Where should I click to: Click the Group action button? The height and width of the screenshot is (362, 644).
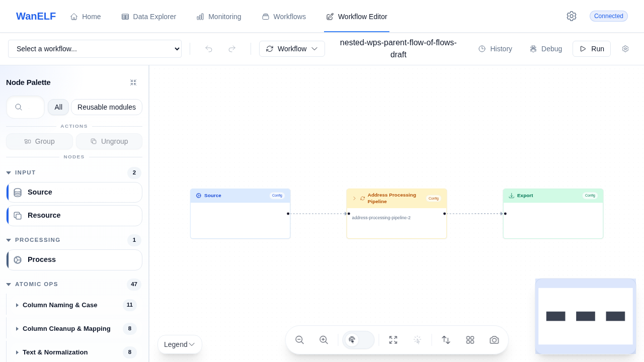click(39, 141)
